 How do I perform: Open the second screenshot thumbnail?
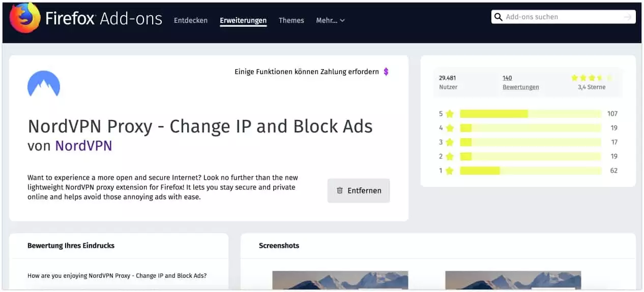[513, 280]
